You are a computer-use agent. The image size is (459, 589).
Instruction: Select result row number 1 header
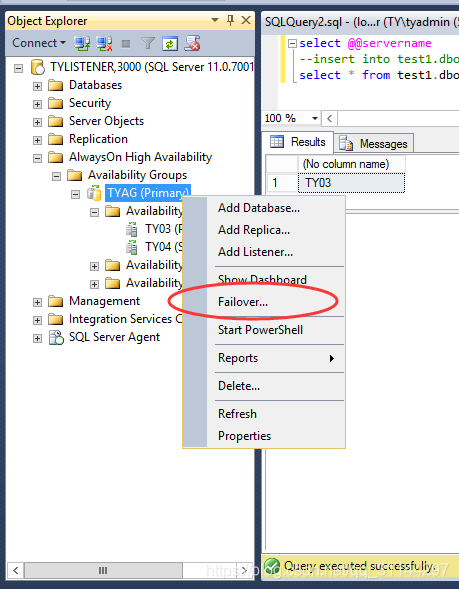click(x=282, y=183)
